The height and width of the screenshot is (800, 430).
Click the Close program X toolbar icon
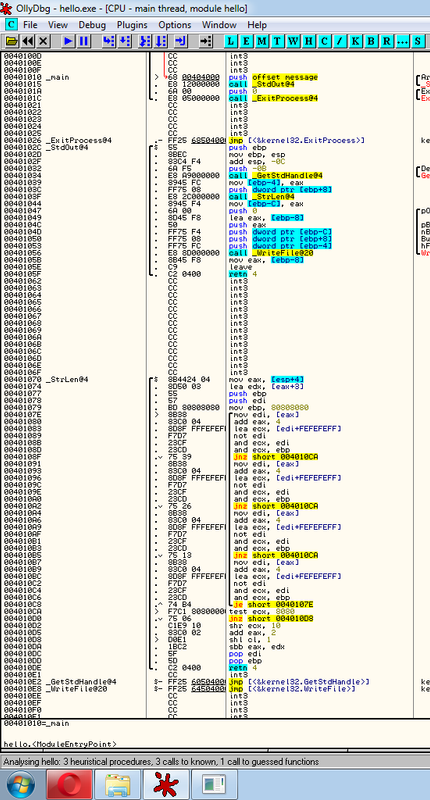click(x=43, y=41)
